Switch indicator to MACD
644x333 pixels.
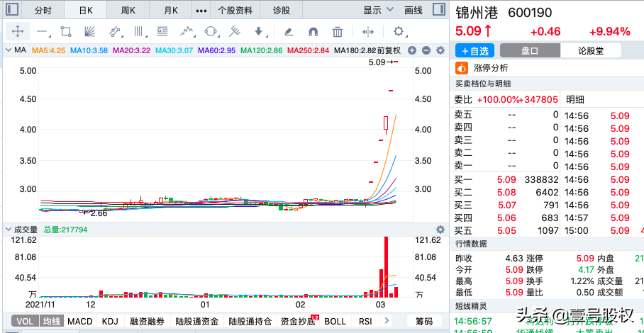pyautogui.click(x=80, y=321)
